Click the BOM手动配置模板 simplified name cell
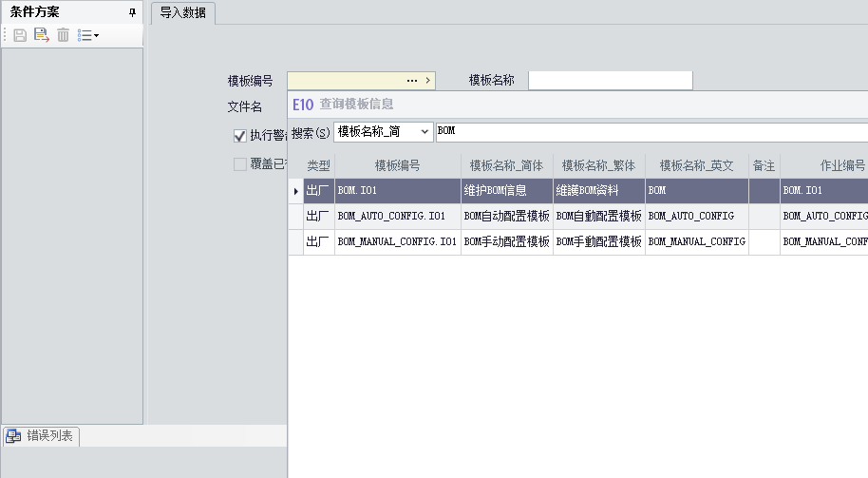 (x=506, y=242)
